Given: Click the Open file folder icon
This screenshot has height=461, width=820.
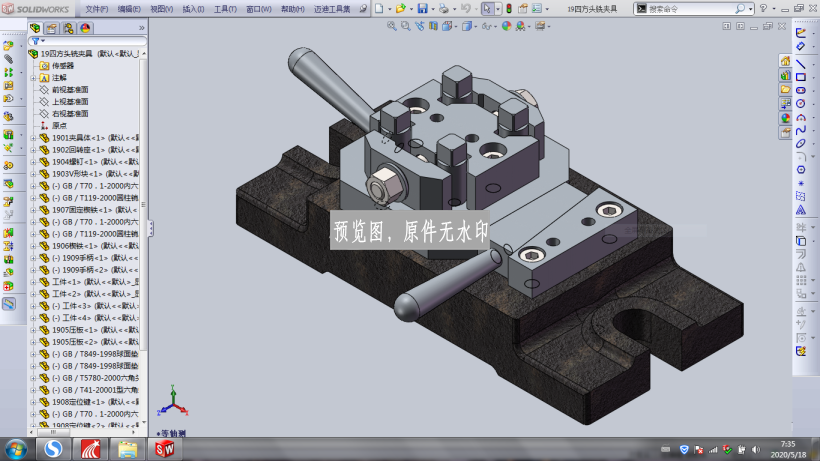Looking at the screenshot, I should pyautogui.click(x=401, y=8).
